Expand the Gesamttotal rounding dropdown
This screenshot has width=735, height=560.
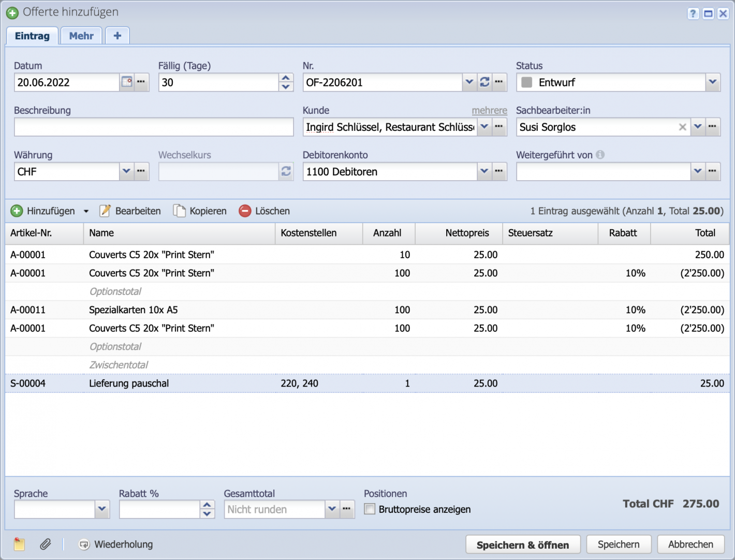[x=332, y=509]
